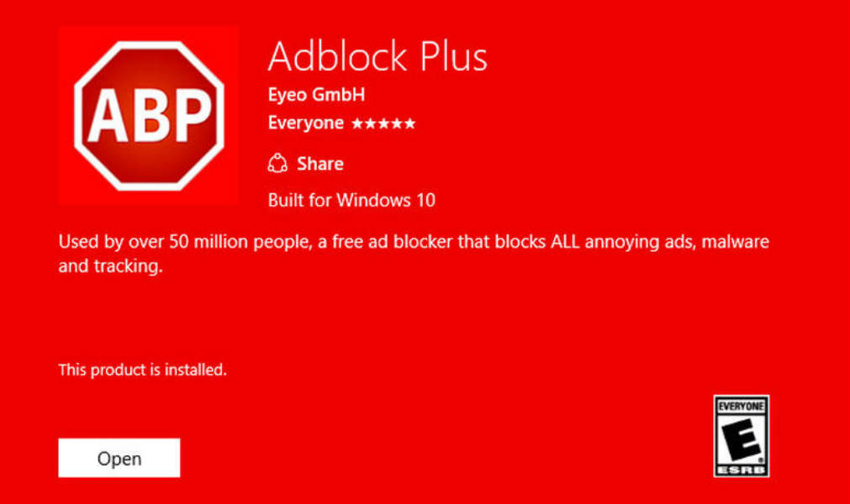
Task: Select the app description text
Action: point(413,242)
